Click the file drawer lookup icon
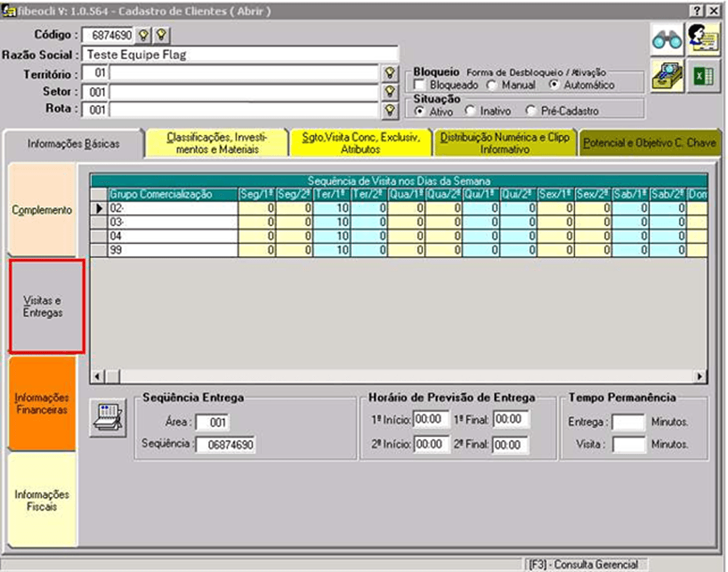This screenshot has height=572, width=728. point(667,76)
